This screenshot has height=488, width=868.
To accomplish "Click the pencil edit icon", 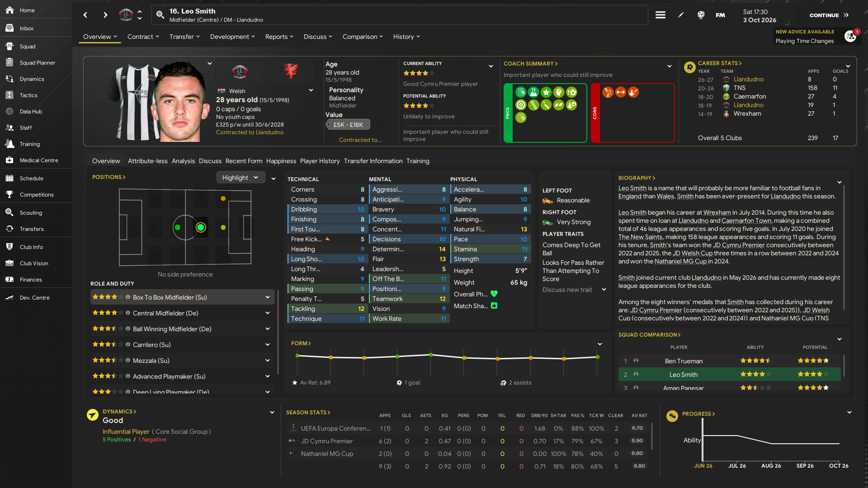I will pyautogui.click(x=681, y=15).
